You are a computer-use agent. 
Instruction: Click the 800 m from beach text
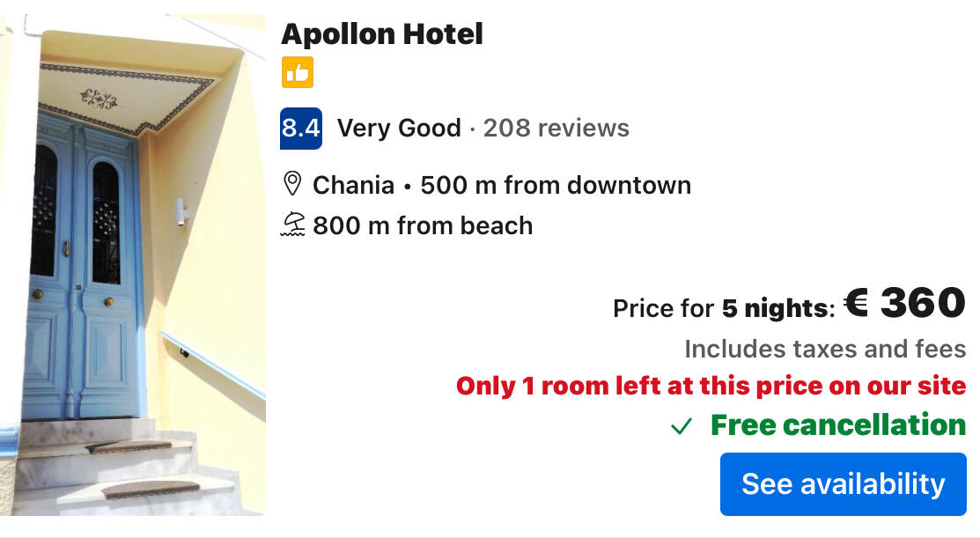click(x=423, y=225)
